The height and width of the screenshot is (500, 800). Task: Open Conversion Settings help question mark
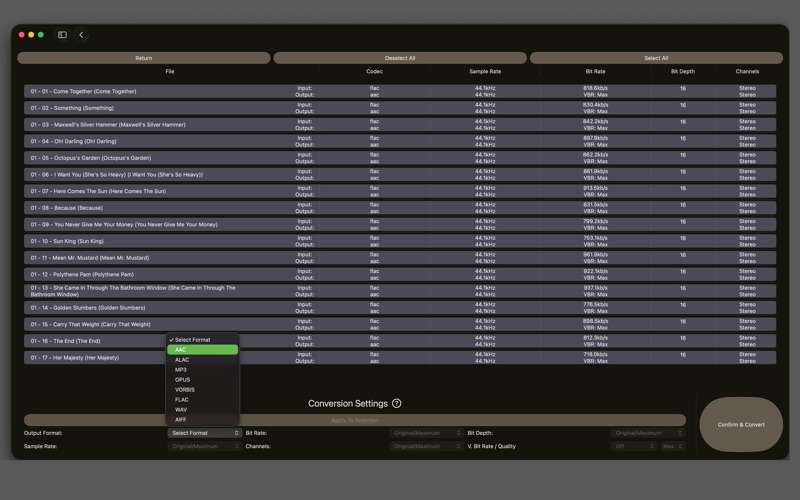[x=396, y=403]
